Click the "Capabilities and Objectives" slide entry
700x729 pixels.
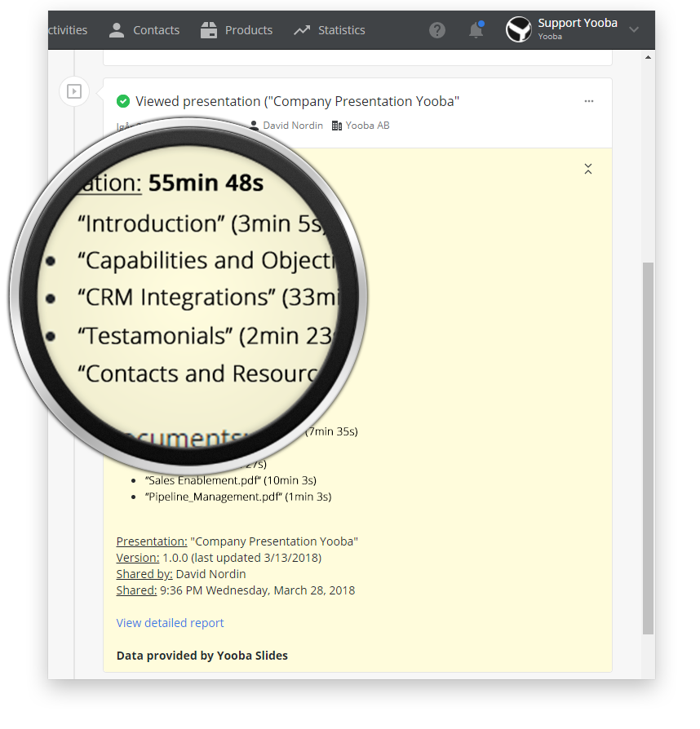tap(207, 260)
